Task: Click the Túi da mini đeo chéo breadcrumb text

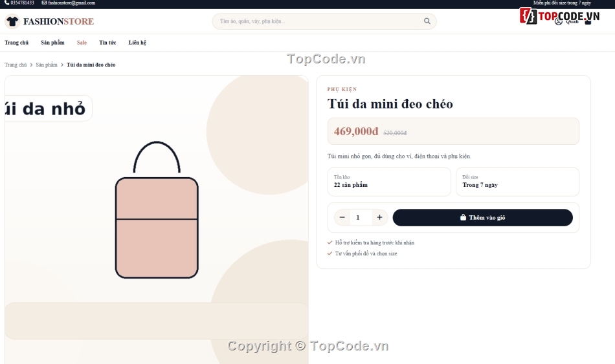Action: click(91, 65)
